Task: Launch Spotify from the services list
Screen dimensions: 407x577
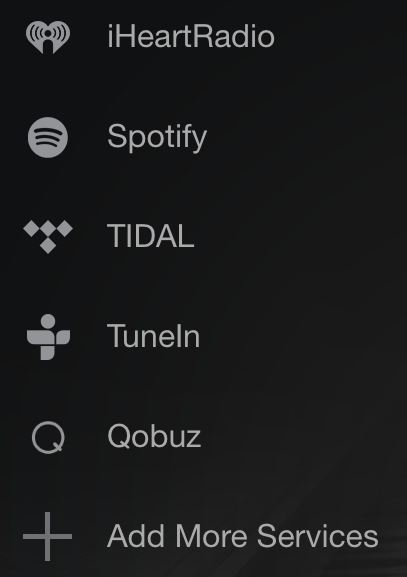Action: click(x=204, y=137)
